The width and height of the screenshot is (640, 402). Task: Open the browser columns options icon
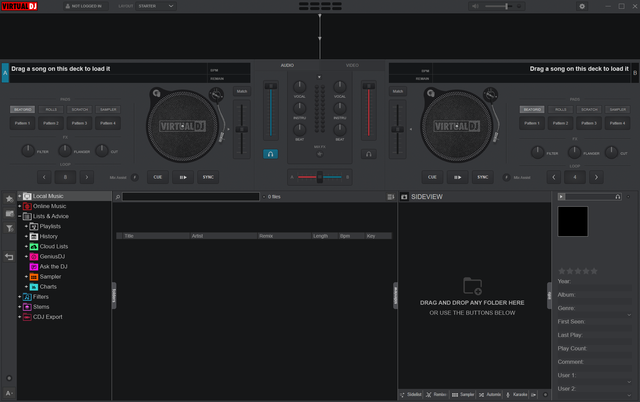[390, 197]
